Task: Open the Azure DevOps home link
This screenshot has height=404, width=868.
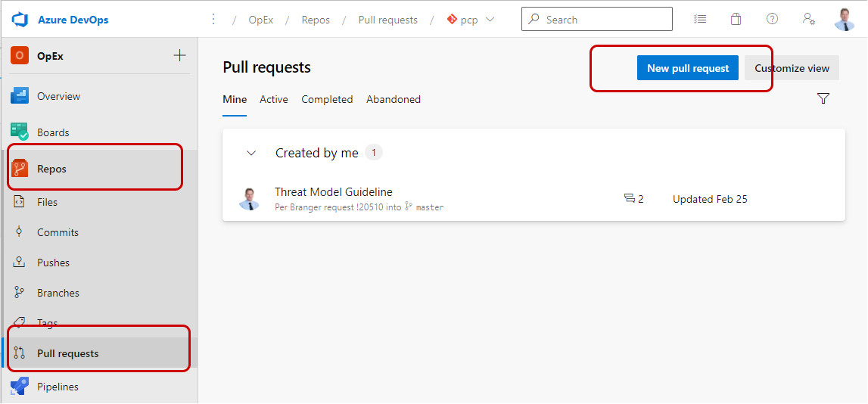Action: click(x=73, y=20)
